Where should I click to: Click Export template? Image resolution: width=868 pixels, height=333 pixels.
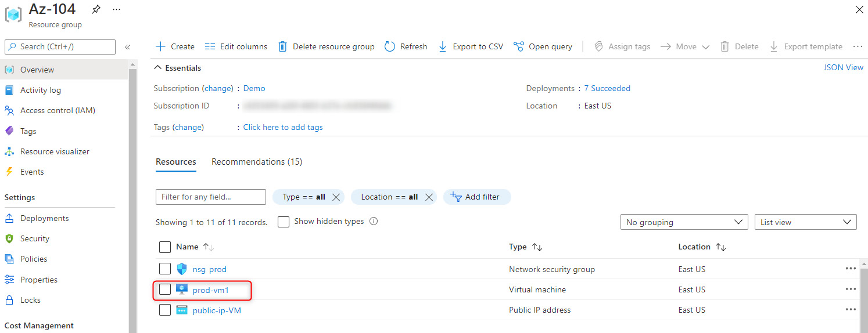[x=806, y=46]
